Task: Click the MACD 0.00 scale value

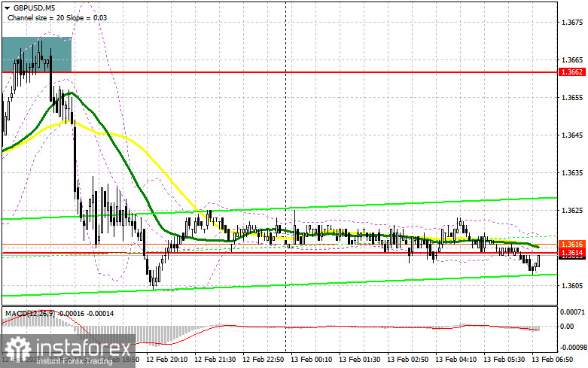Action: pos(567,327)
